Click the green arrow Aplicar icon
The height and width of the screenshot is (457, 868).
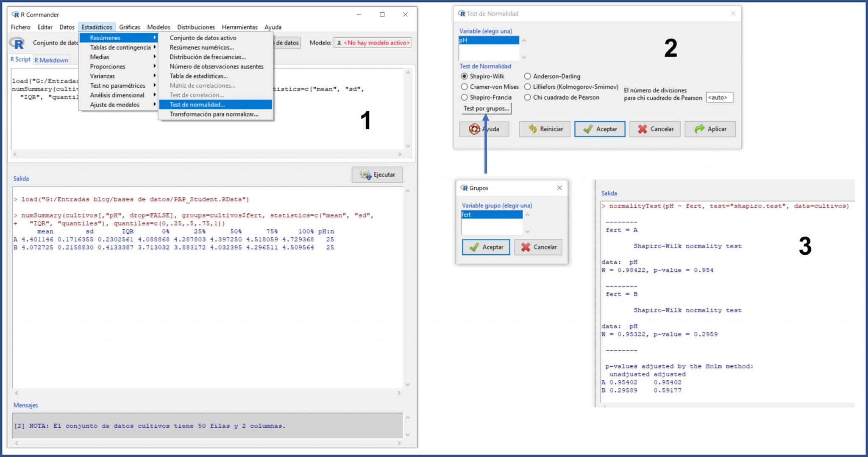[699, 129]
